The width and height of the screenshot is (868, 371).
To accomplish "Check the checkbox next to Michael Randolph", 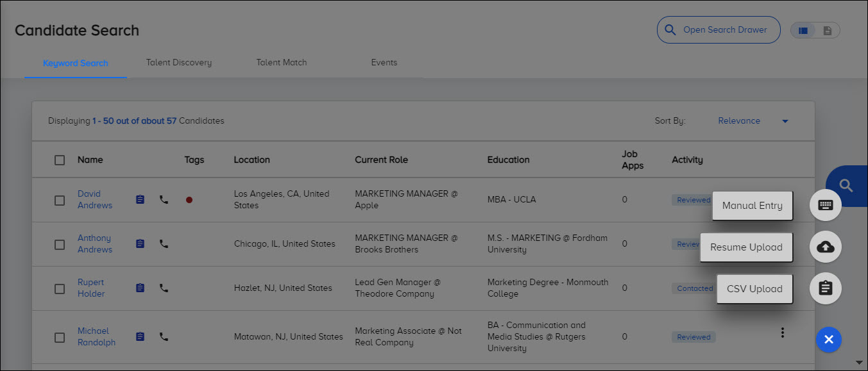I will click(x=60, y=336).
